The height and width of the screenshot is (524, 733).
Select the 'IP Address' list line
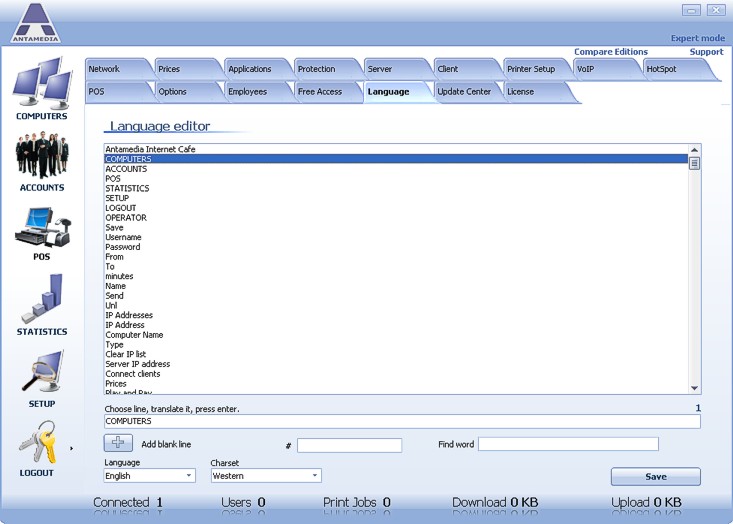(396, 325)
